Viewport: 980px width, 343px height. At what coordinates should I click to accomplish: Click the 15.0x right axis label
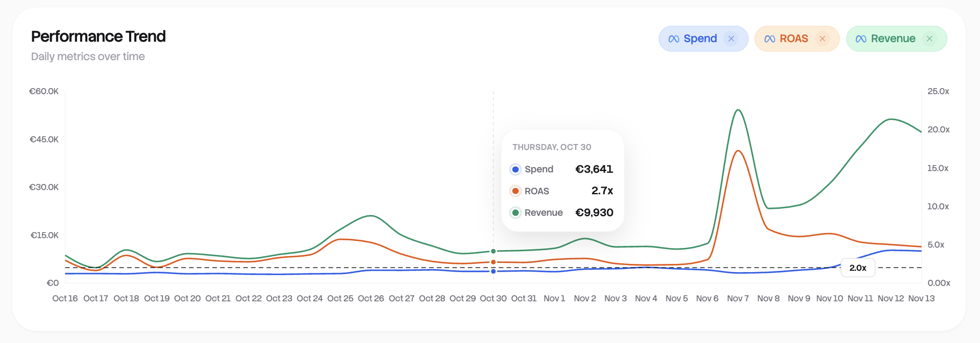click(x=938, y=168)
